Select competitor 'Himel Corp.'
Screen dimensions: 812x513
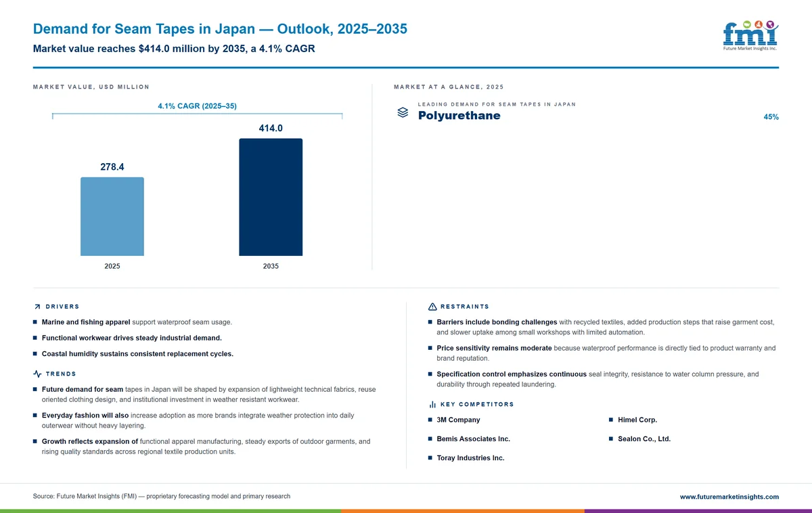point(637,420)
